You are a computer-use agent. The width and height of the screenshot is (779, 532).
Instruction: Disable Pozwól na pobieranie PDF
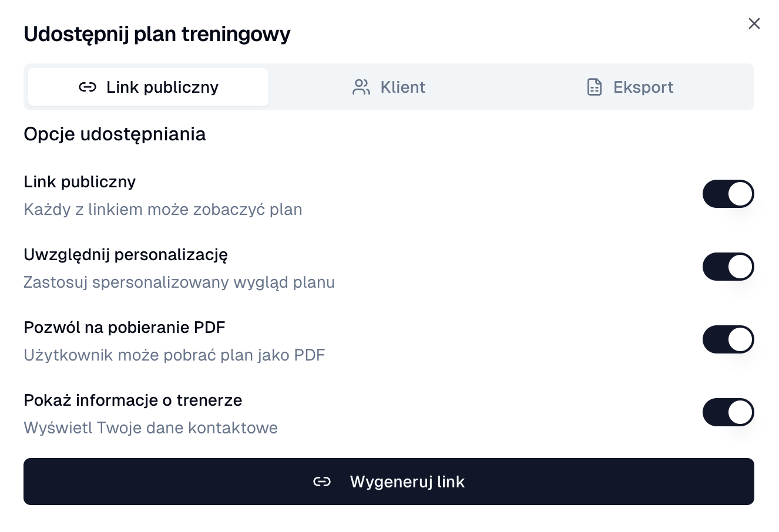pos(728,339)
